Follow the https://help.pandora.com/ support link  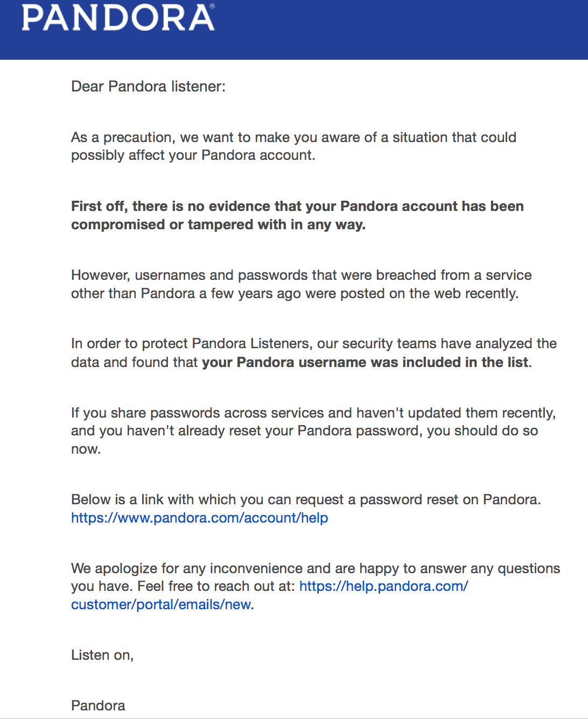pos(383,586)
